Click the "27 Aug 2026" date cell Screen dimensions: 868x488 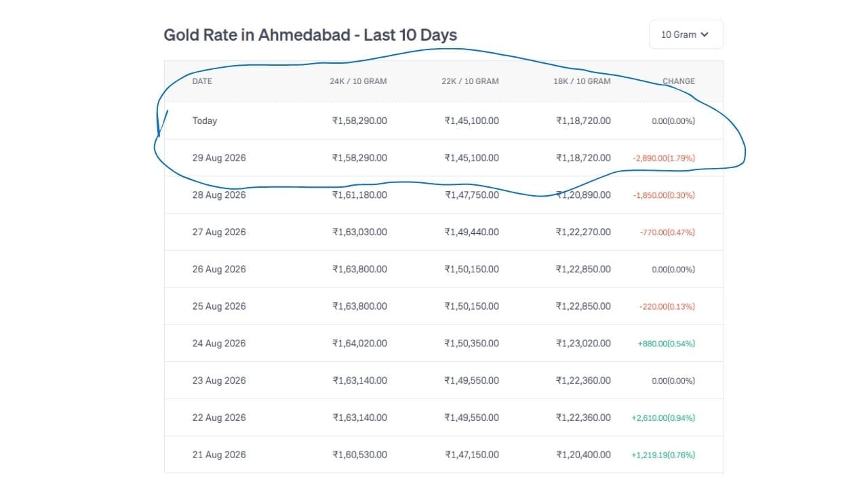[x=219, y=232]
